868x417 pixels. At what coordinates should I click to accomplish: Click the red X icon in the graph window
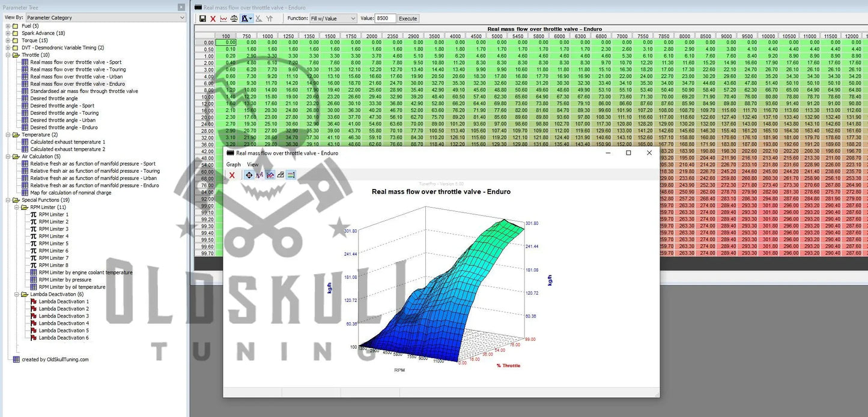pos(232,175)
